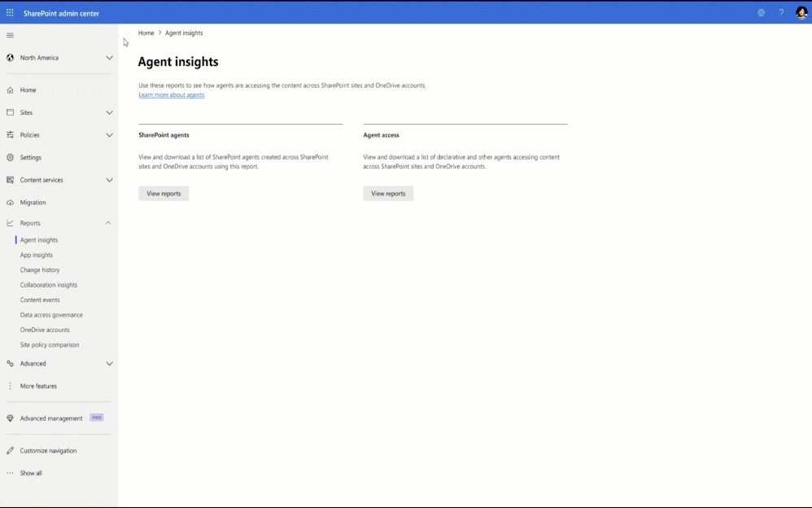Follow Learn more about agents link
The width and height of the screenshot is (812, 508).
tap(172, 95)
